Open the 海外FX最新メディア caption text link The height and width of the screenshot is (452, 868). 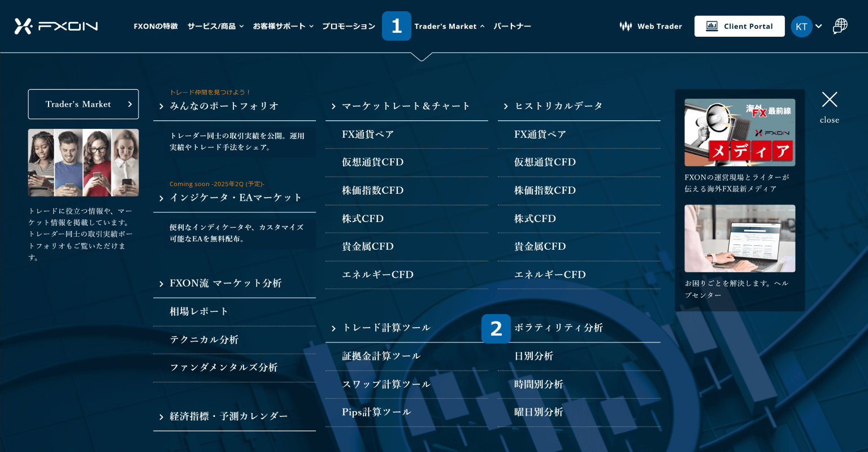736,183
